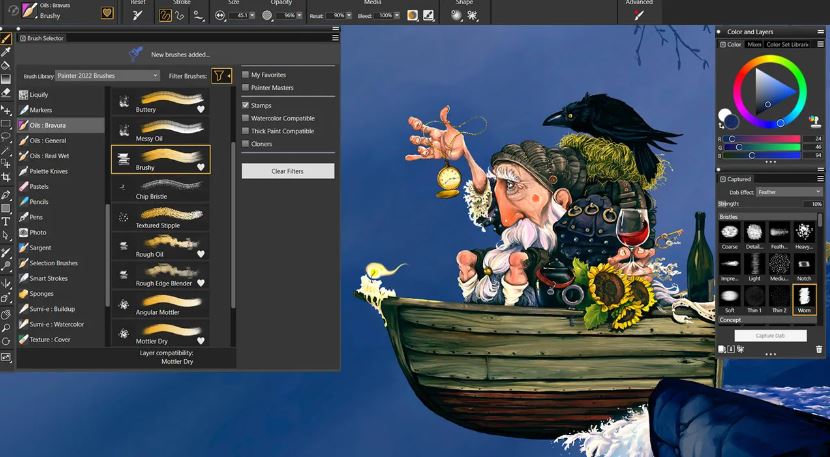This screenshot has width=830, height=457.
Task: Select the Eraser tool in the toolbox
Action: pyautogui.click(x=6, y=92)
